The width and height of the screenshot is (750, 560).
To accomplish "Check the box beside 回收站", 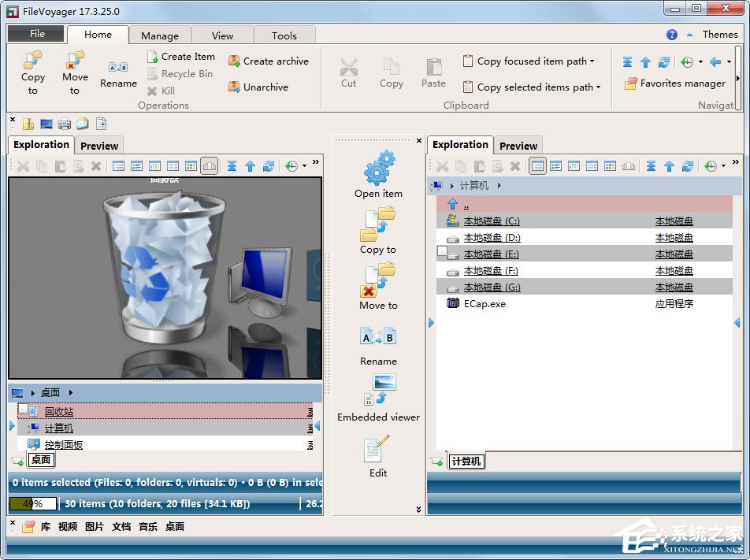I will tap(23, 410).
